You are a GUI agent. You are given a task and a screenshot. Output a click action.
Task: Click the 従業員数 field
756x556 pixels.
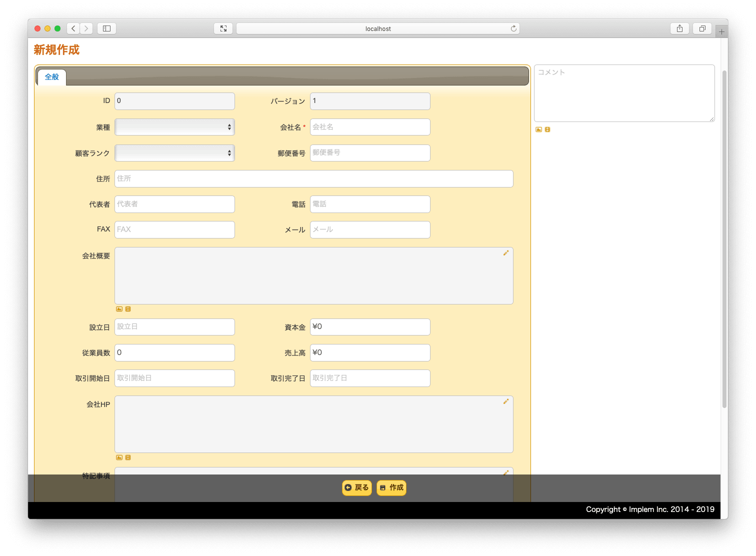click(174, 352)
